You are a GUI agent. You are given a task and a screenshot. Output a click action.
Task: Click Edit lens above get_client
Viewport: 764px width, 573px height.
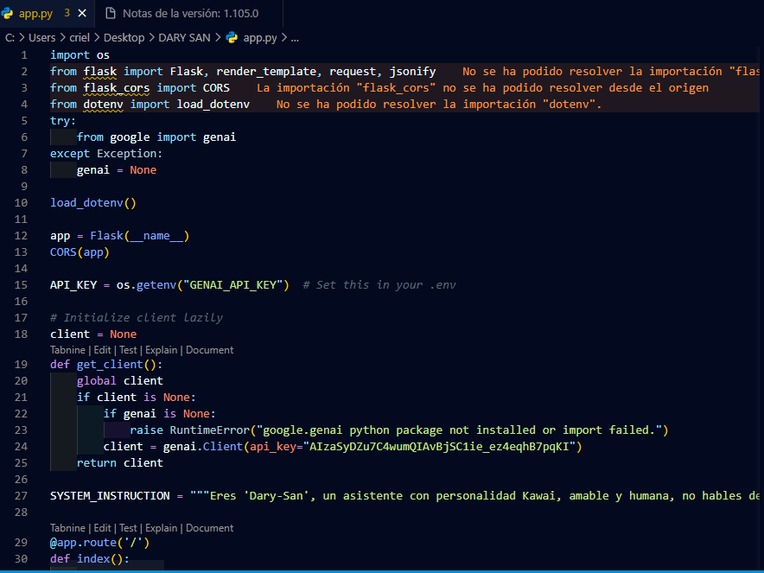pos(102,350)
